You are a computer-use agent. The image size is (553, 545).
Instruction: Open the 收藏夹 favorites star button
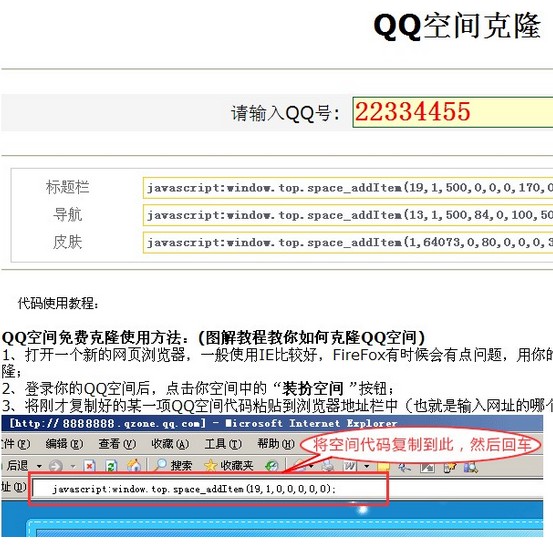[229, 466]
